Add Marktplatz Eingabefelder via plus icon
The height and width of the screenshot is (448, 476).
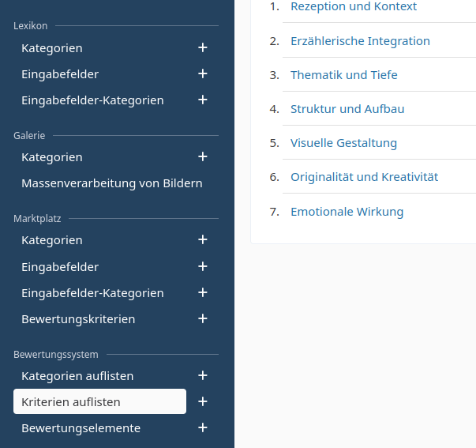coord(203,267)
